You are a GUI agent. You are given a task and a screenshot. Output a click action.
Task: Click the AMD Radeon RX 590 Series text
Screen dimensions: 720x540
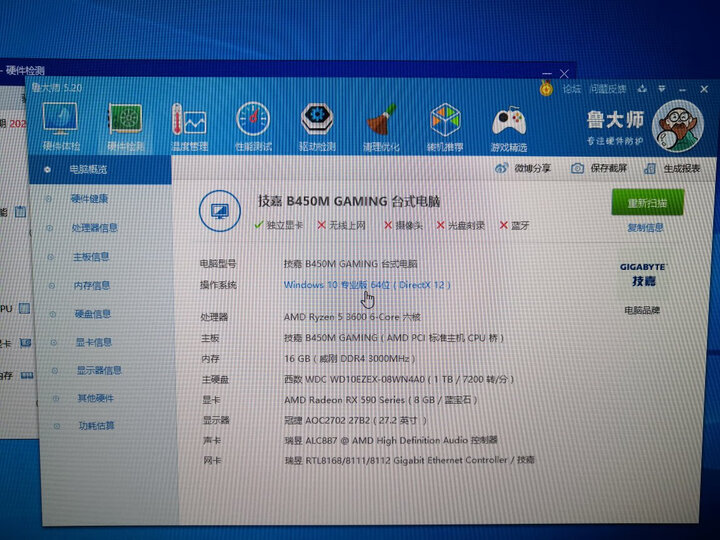381,400
